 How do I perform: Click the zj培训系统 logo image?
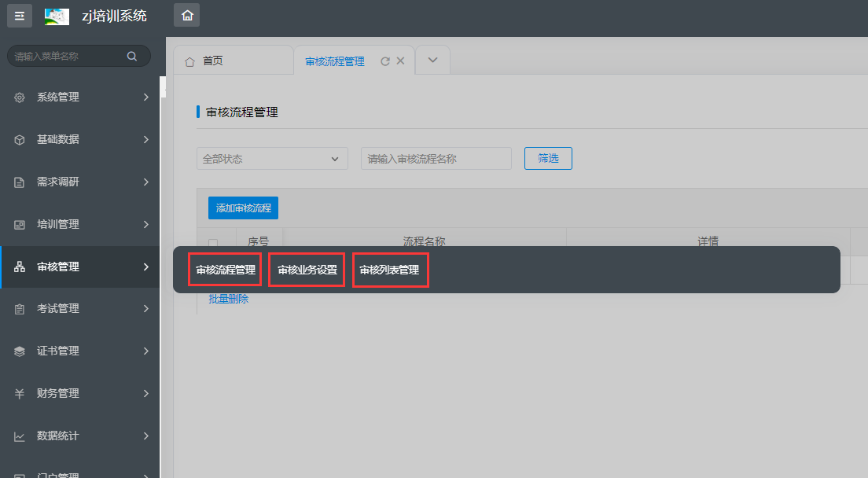click(x=57, y=16)
